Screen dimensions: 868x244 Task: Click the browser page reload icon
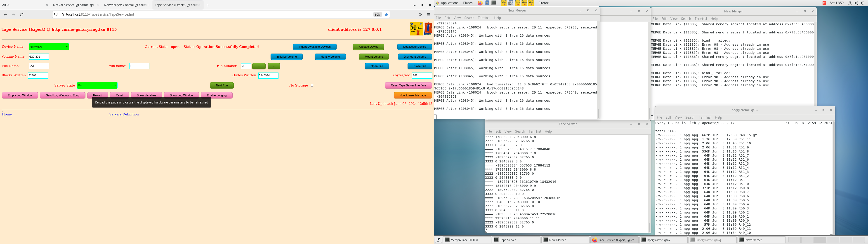(22, 14)
